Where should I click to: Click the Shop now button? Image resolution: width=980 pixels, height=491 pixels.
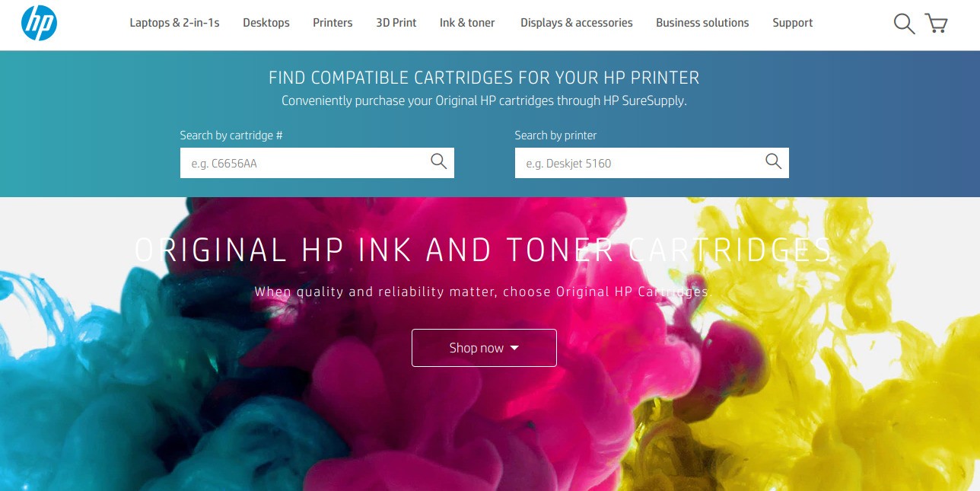click(x=484, y=348)
